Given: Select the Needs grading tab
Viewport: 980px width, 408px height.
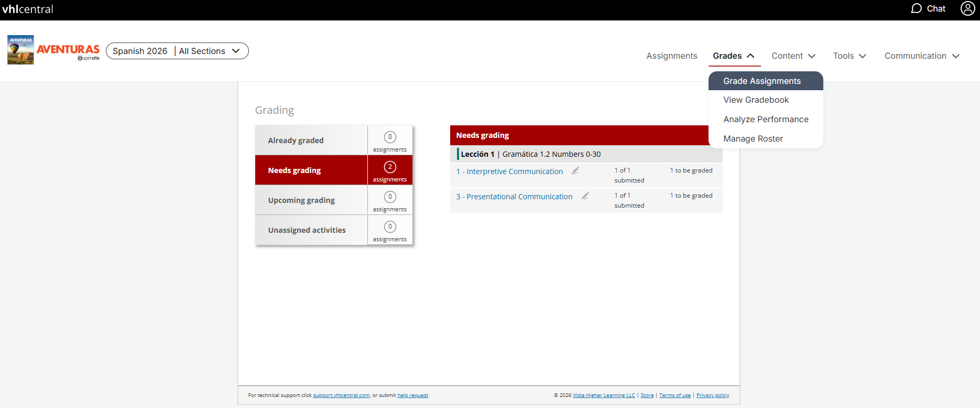Looking at the screenshot, I should point(311,170).
